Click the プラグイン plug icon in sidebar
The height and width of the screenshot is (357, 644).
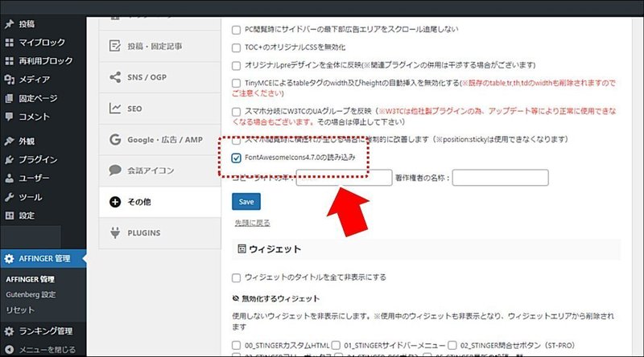click(9, 159)
